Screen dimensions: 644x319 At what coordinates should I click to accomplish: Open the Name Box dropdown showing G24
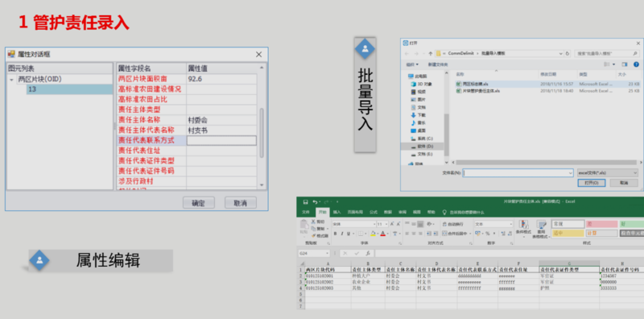pos(328,253)
